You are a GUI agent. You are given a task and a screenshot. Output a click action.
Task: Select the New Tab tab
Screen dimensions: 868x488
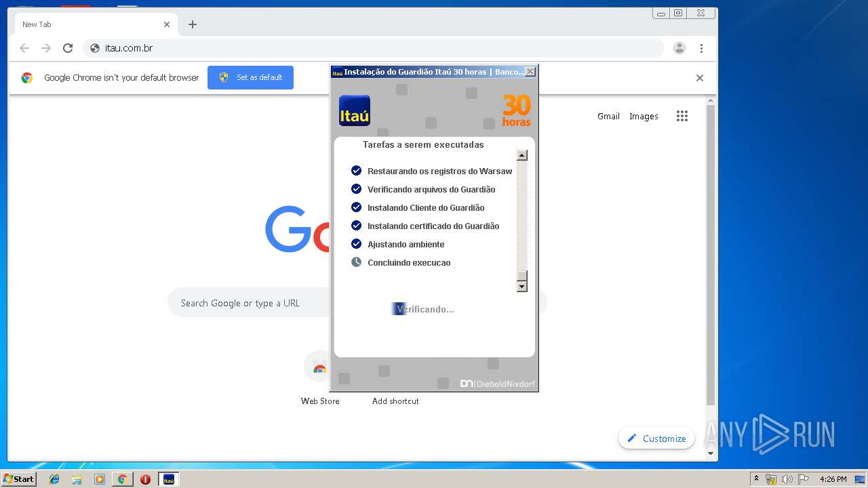95,24
